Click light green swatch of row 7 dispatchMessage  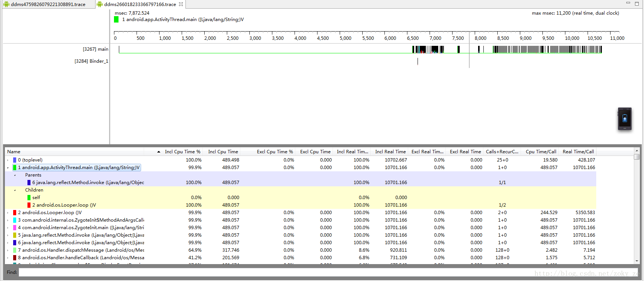tap(15, 250)
